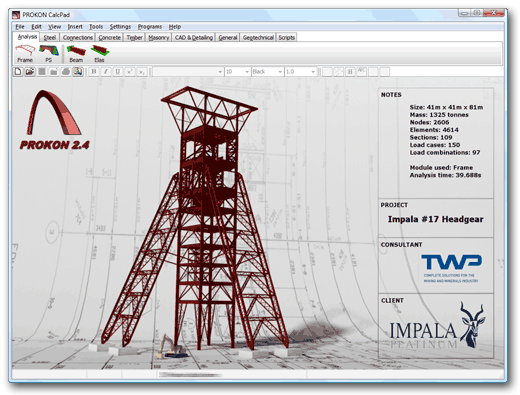Click the 'Analysis time: 39.688s' note
This screenshot has width=520, height=395.
coord(445,175)
